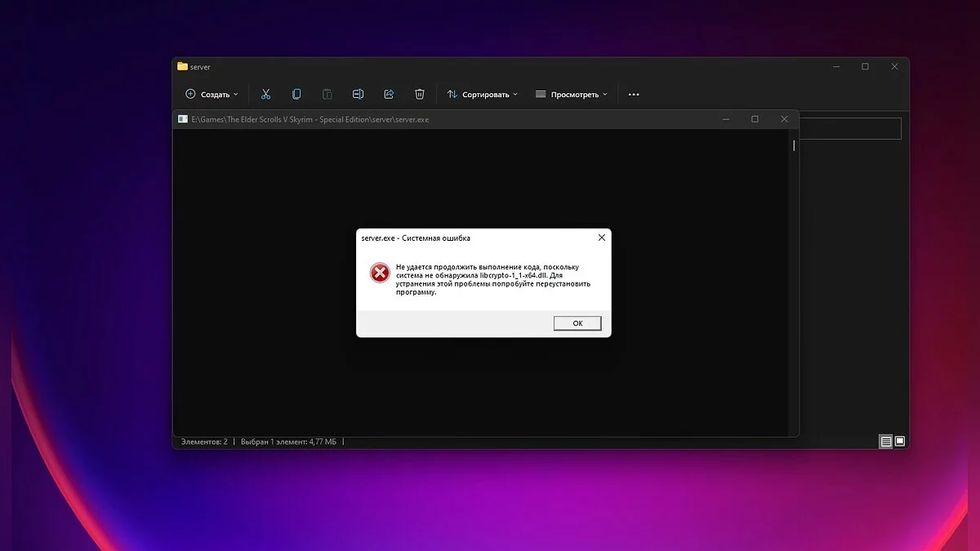
Task: Switch to large thumbnails view in status bar
Action: (900, 442)
